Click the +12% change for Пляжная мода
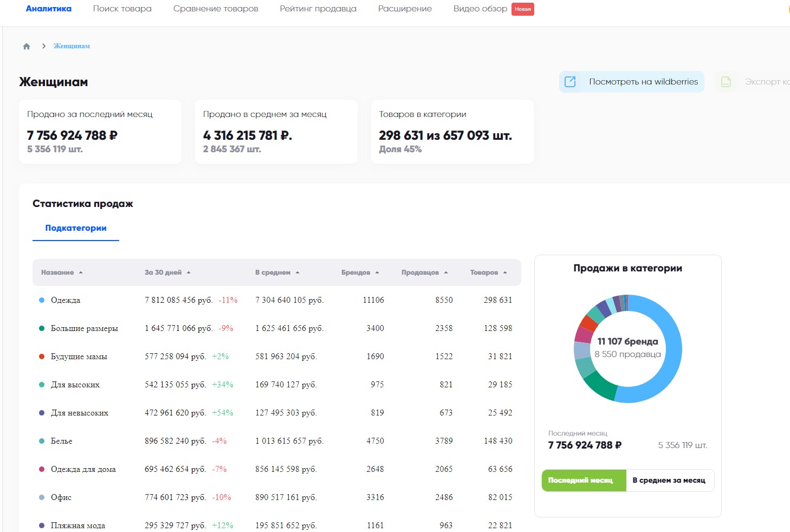 click(x=223, y=525)
